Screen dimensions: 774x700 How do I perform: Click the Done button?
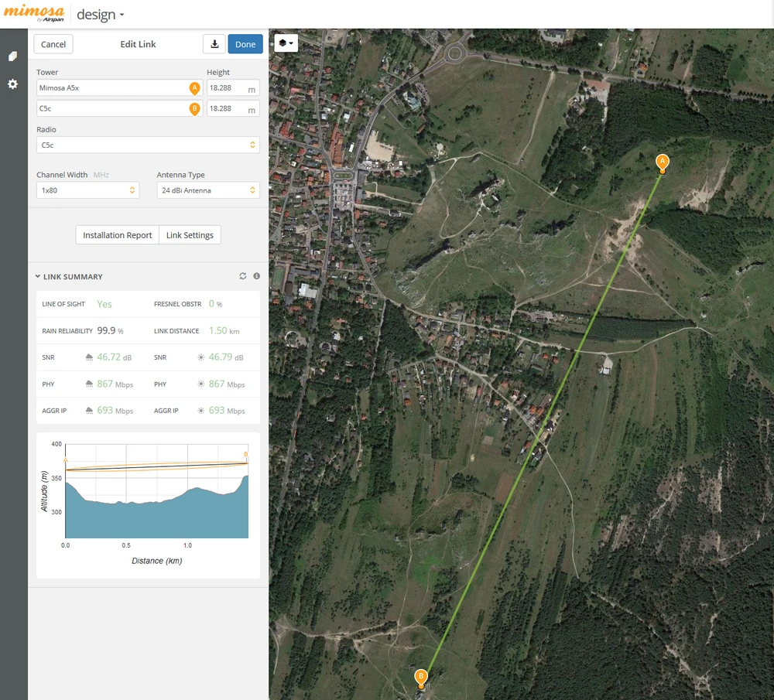coord(245,44)
